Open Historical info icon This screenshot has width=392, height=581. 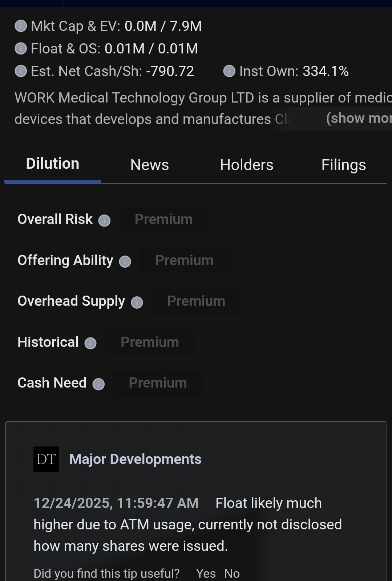tap(90, 343)
